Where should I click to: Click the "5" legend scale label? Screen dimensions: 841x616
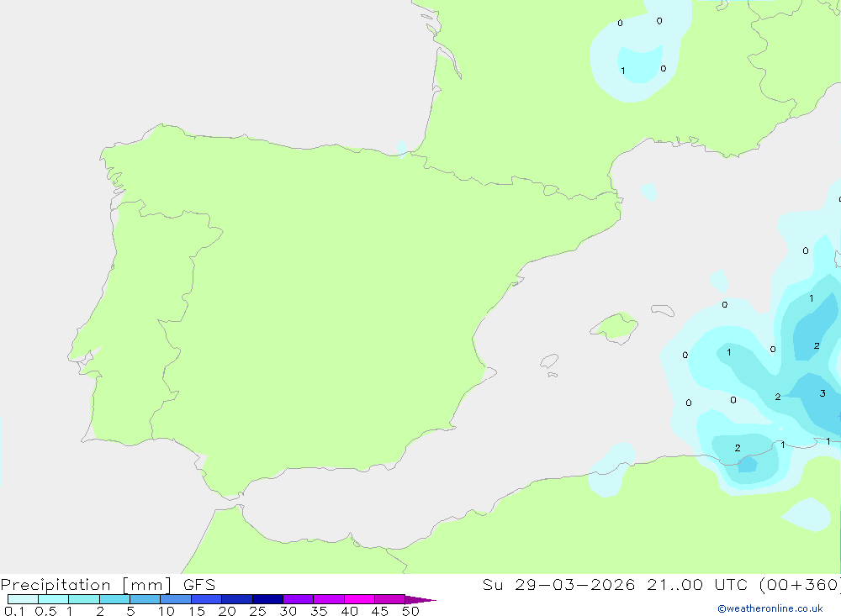pyautogui.click(x=130, y=611)
